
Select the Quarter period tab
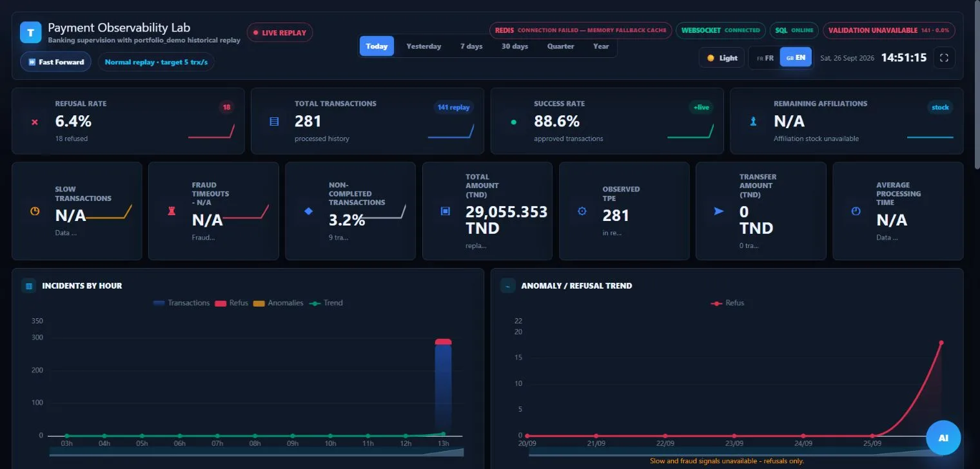560,46
